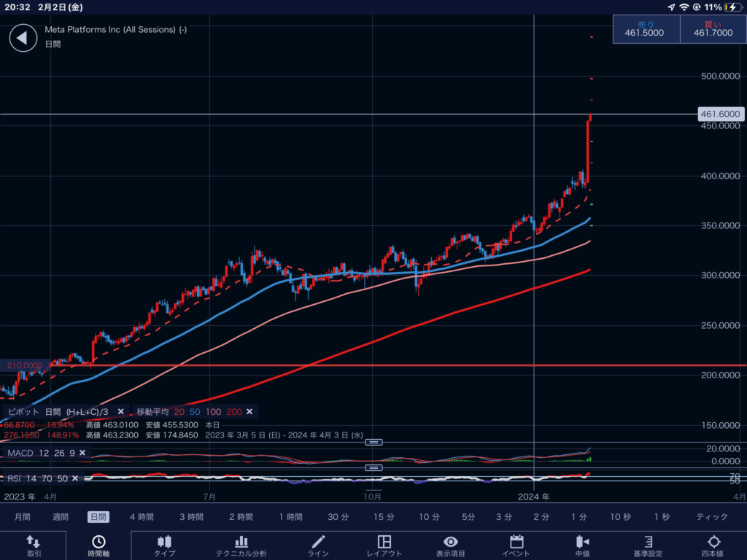Screen dimensions: 747x560
Task: Remove the MACD indicator
Action: pos(82,453)
